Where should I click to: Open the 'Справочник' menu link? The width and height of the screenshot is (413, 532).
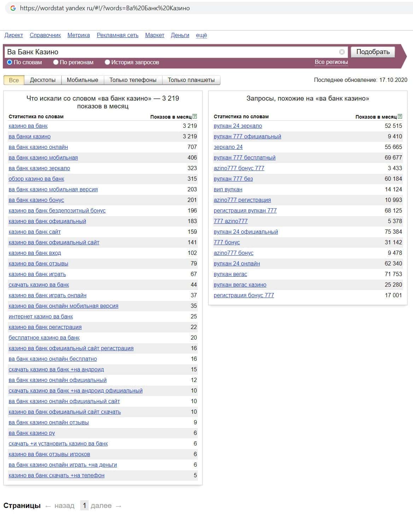click(45, 35)
